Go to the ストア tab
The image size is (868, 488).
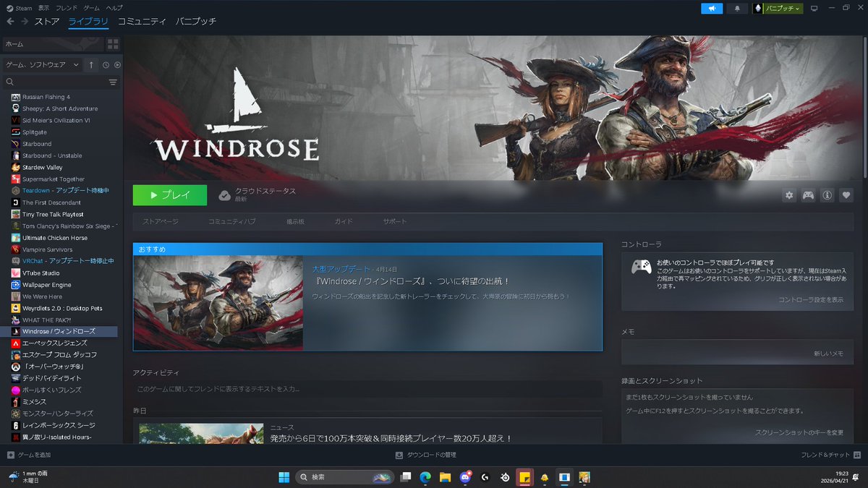pyautogui.click(x=47, y=22)
